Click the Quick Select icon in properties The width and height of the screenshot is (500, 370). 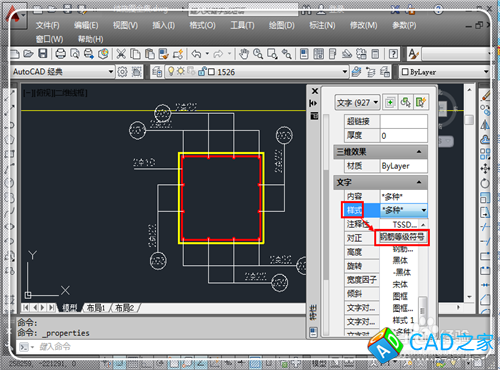click(405, 102)
